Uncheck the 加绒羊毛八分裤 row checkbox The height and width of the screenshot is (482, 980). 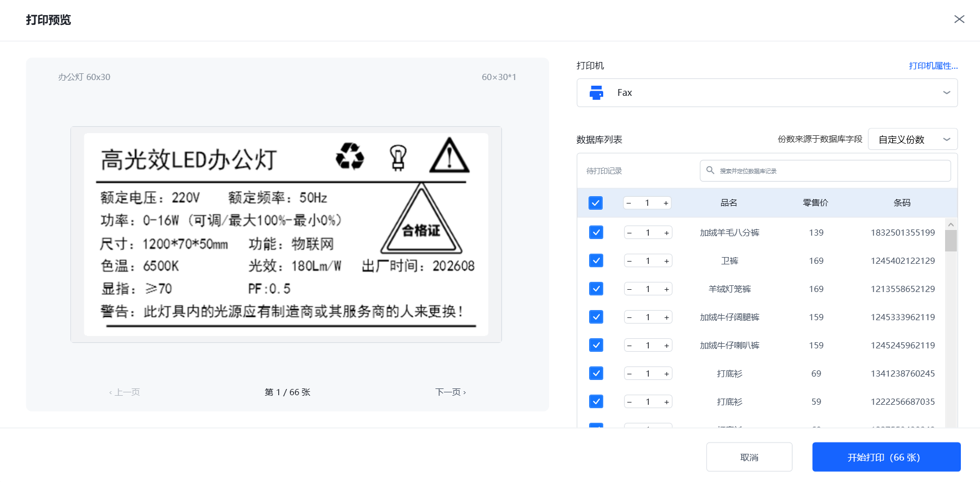point(596,232)
